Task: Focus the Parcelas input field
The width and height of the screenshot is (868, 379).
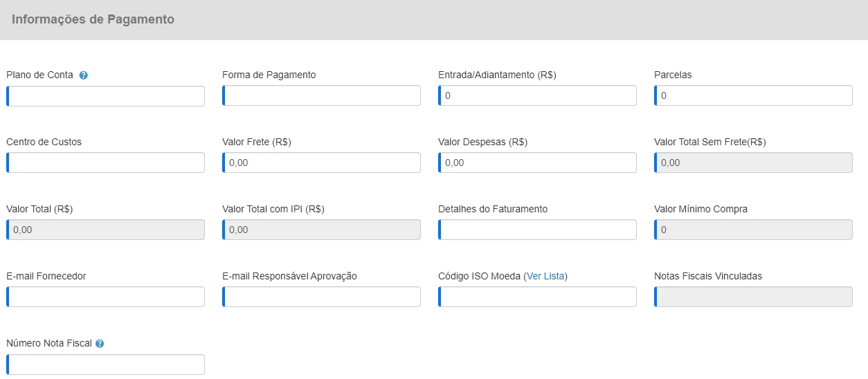Action: (754, 96)
